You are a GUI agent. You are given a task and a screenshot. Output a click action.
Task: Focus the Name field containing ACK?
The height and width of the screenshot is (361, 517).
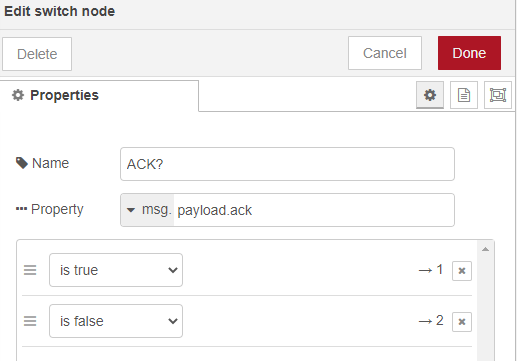[x=287, y=164]
